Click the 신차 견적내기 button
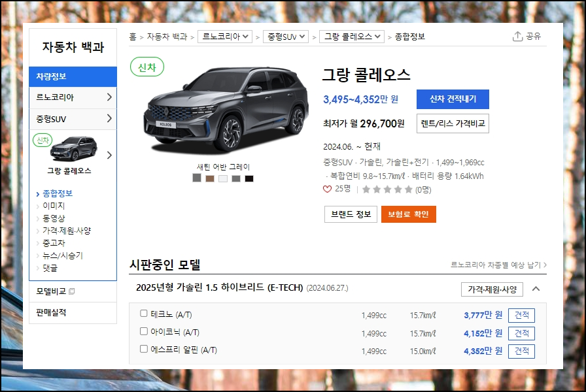586x392 pixels. (453, 99)
